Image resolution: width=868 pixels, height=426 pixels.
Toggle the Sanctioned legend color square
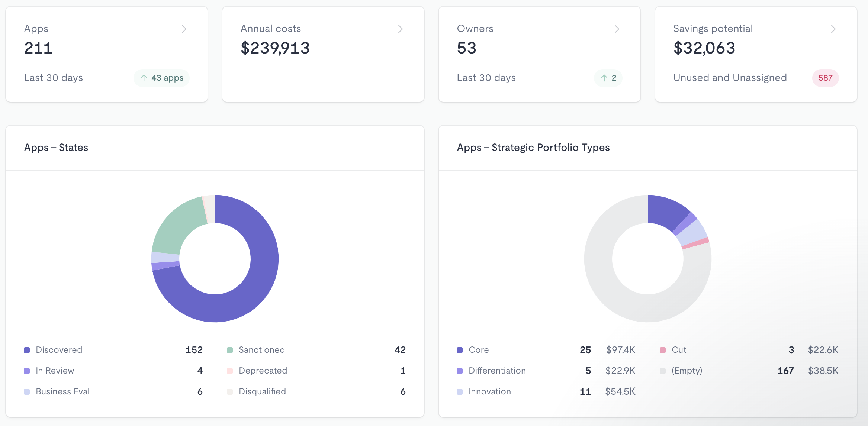pos(230,350)
